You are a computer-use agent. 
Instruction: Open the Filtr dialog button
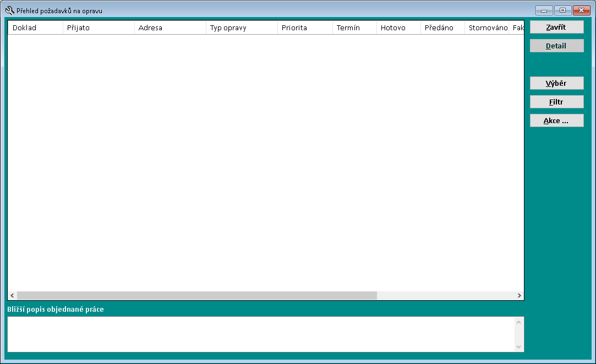[x=556, y=102]
